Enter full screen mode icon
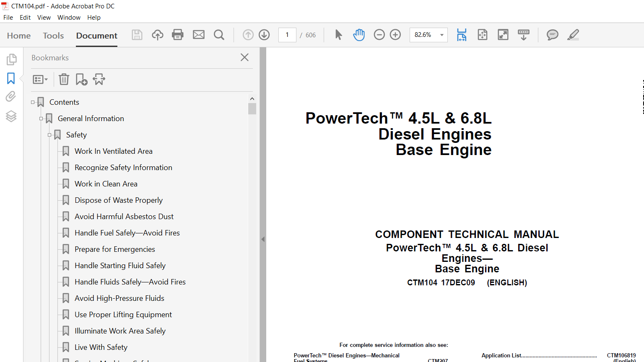The width and height of the screenshot is (644, 362). (x=503, y=35)
